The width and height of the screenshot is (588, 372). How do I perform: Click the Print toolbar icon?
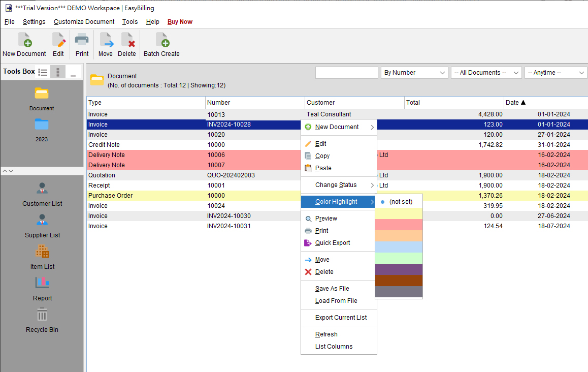pos(82,45)
